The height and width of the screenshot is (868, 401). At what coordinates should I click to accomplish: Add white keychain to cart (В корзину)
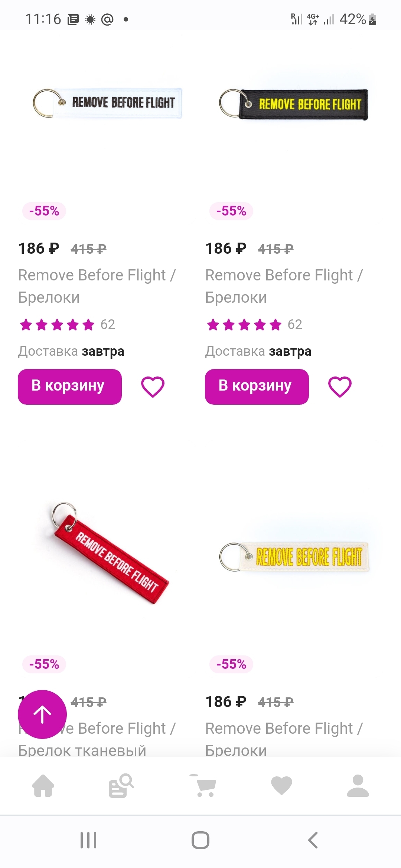click(x=70, y=387)
